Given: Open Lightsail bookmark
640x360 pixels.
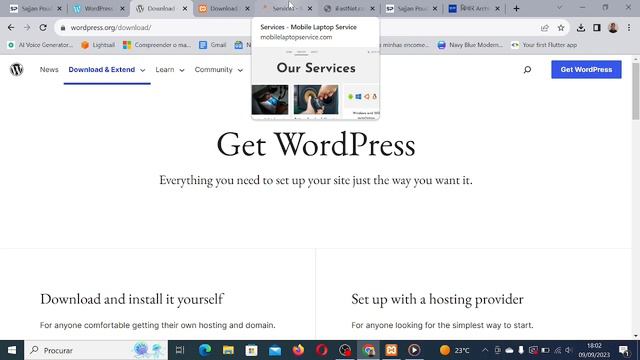Looking at the screenshot, I should point(98,45).
